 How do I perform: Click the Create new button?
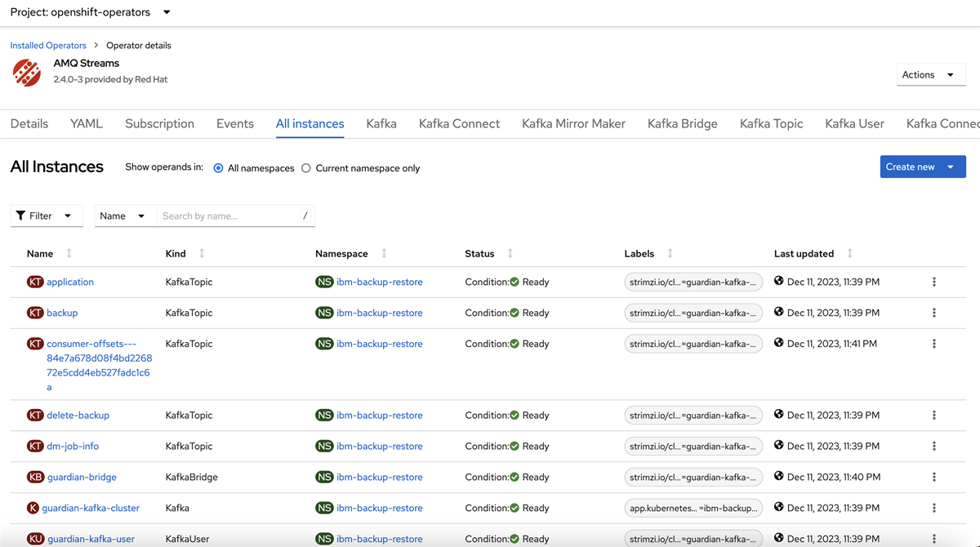910,167
